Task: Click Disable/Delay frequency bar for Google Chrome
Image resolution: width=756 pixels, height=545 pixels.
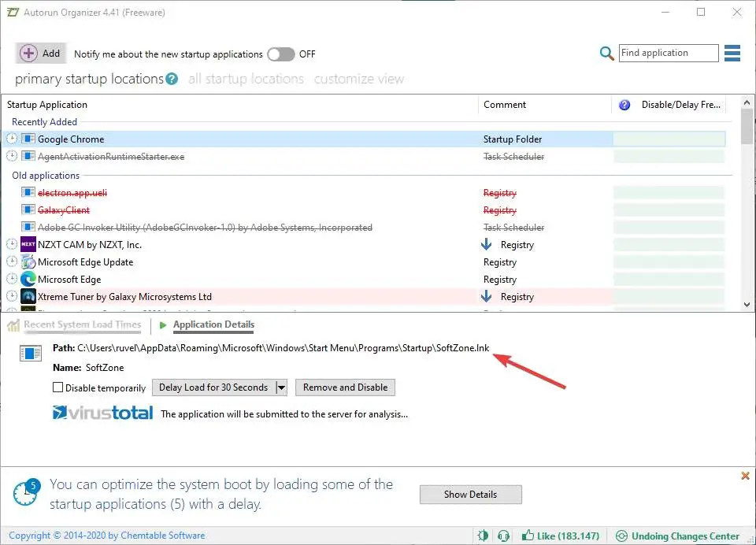Action: click(669, 139)
